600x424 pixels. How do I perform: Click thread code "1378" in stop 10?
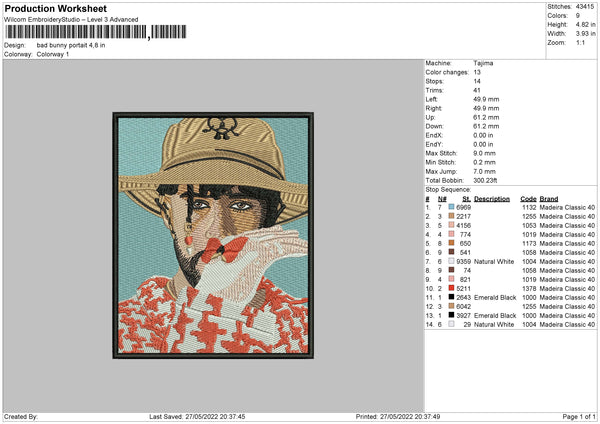(529, 289)
